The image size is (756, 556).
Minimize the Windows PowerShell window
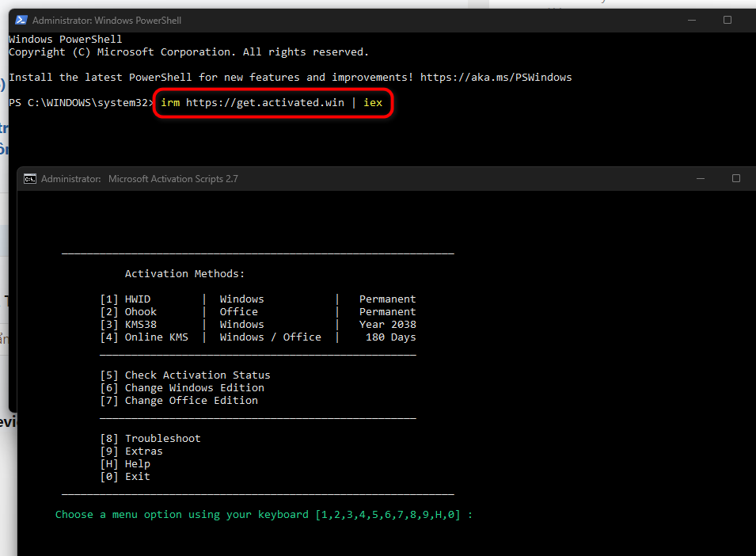(692, 21)
